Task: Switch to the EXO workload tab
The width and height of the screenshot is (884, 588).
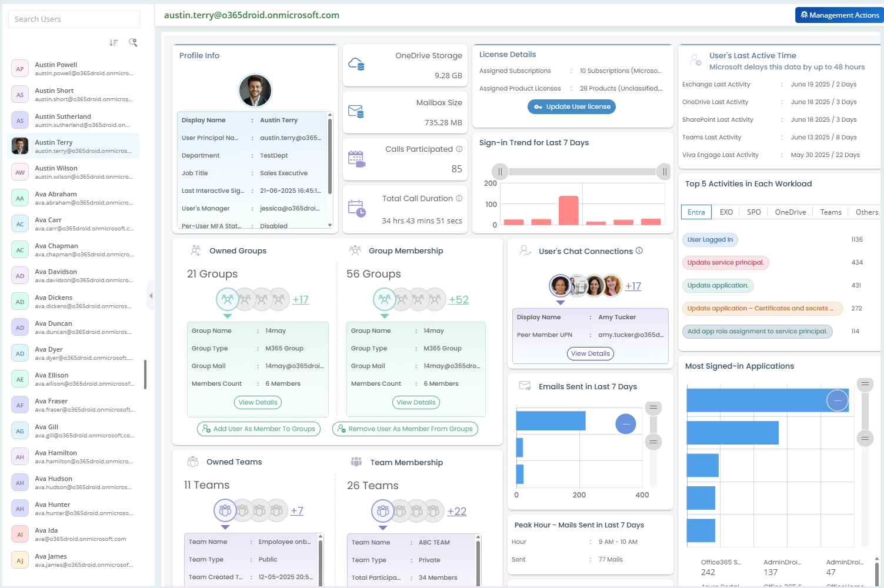Action: click(x=726, y=212)
